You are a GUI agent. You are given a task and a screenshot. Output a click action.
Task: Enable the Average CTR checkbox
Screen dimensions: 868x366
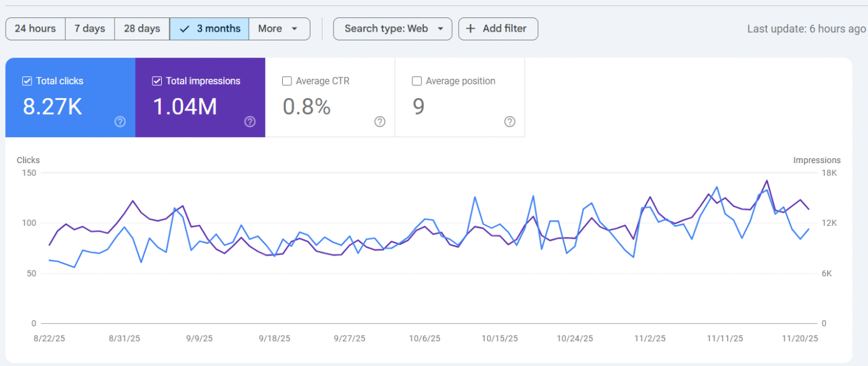[x=287, y=81]
